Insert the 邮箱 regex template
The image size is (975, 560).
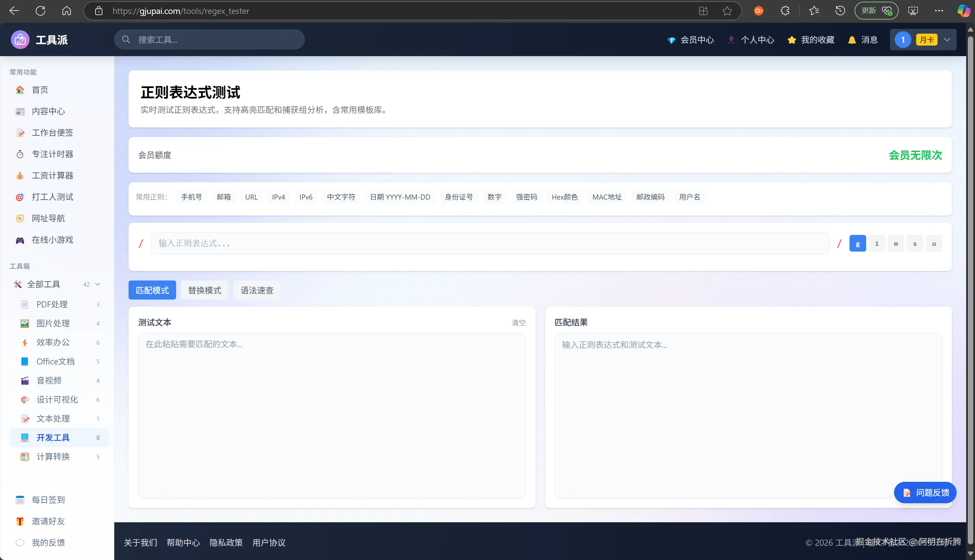[x=223, y=197]
